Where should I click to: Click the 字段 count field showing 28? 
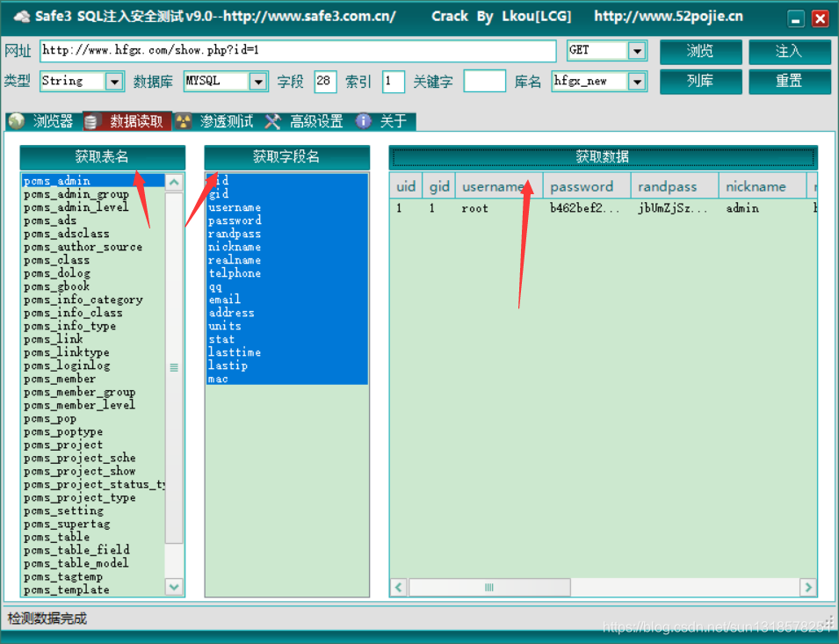coord(325,82)
